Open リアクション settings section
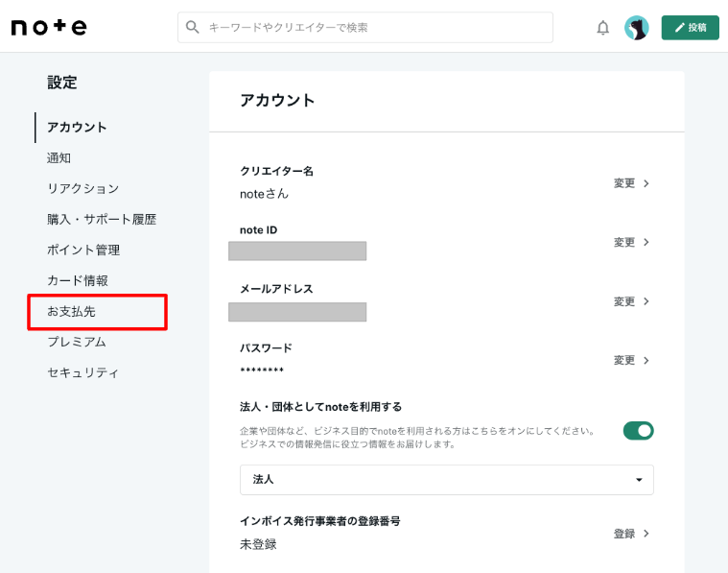Image resolution: width=728 pixels, height=573 pixels. [x=83, y=189]
